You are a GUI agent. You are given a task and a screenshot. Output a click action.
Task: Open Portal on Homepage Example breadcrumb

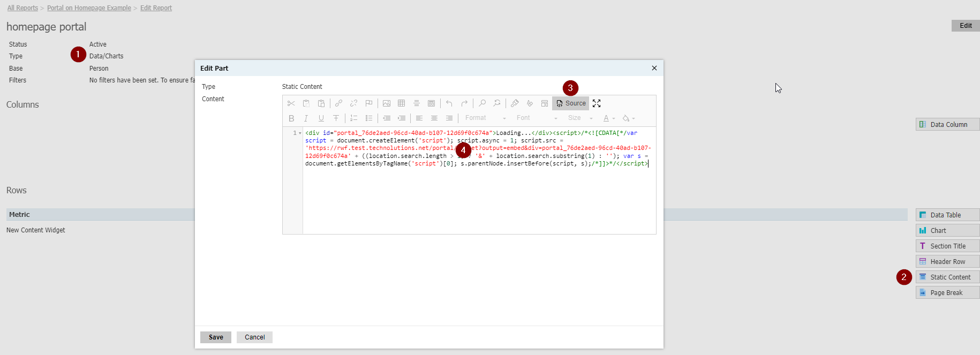[89, 8]
